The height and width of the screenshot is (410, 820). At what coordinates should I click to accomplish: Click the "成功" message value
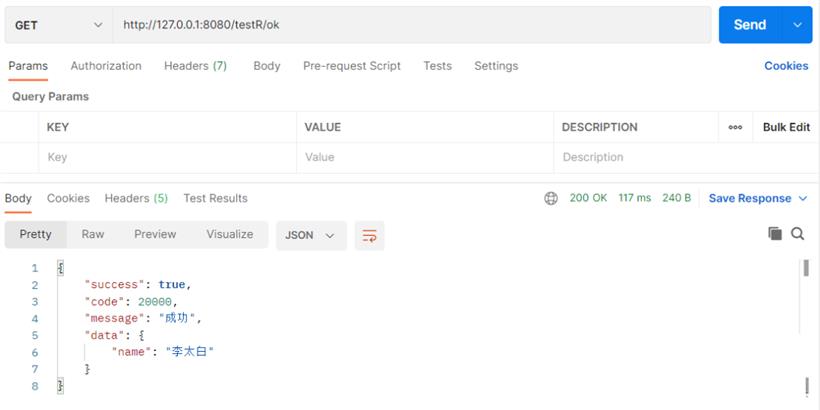(x=177, y=318)
